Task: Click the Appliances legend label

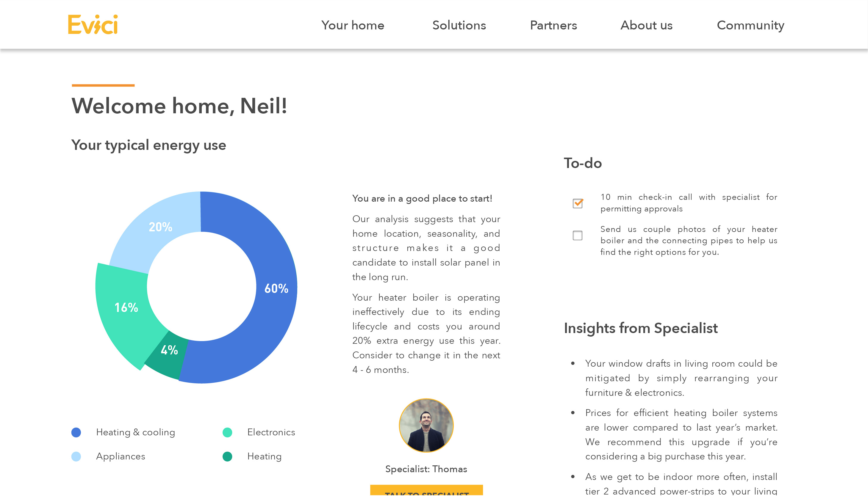Action: click(121, 456)
